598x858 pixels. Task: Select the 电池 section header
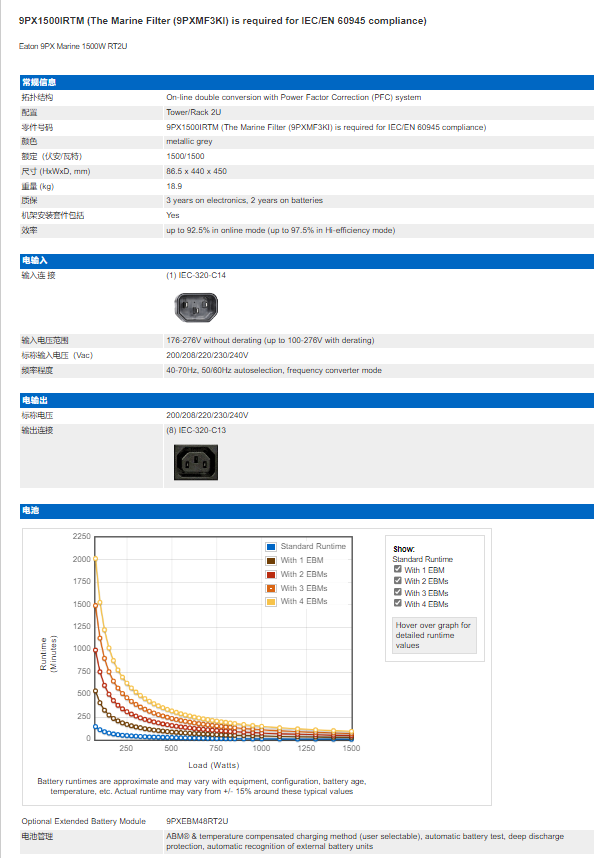point(307,511)
